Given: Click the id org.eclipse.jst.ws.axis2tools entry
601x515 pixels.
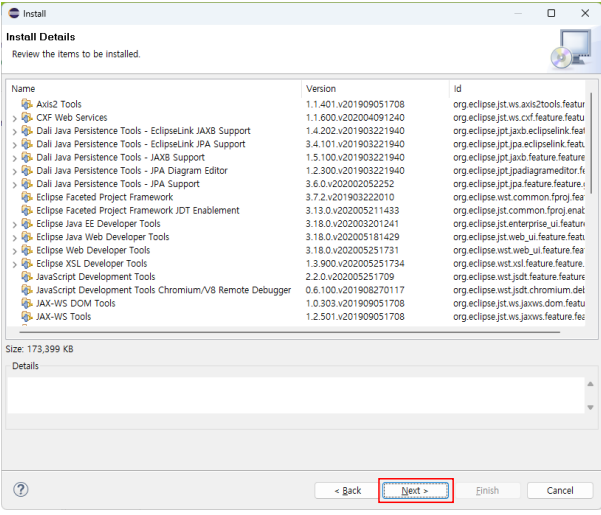Looking at the screenshot, I should point(519,104).
